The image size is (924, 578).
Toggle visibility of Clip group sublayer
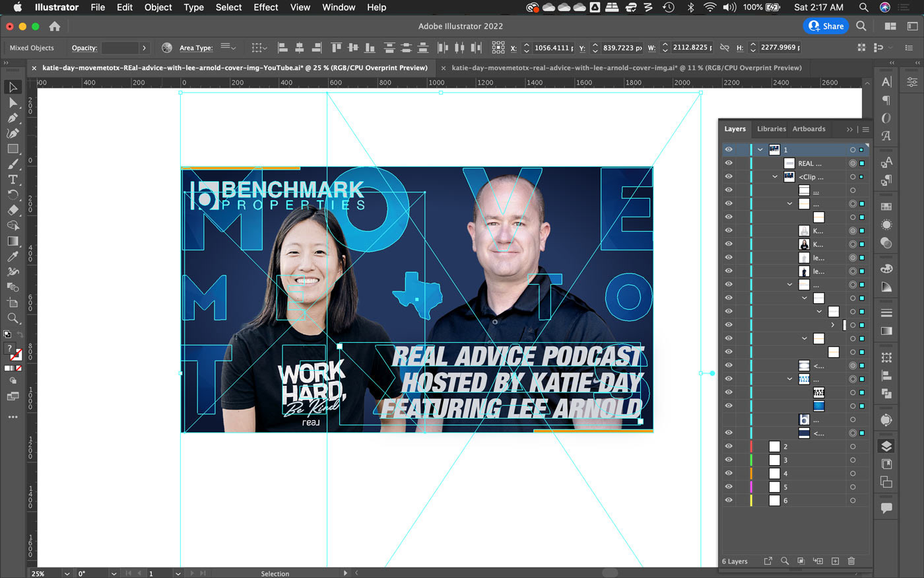(729, 177)
